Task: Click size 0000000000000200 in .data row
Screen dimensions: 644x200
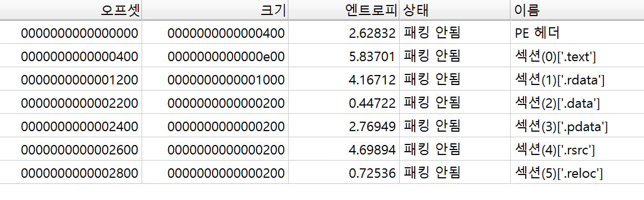Action: (x=226, y=103)
